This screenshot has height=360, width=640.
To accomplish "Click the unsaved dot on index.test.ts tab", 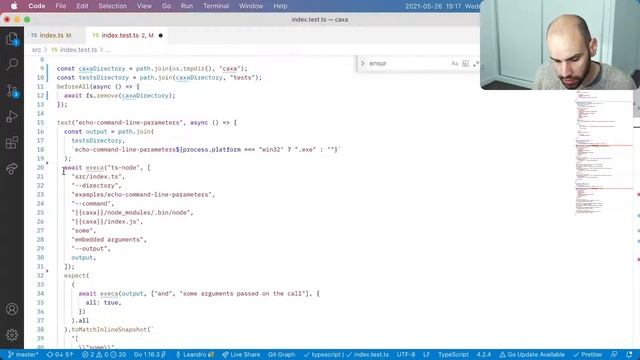I will point(160,36).
